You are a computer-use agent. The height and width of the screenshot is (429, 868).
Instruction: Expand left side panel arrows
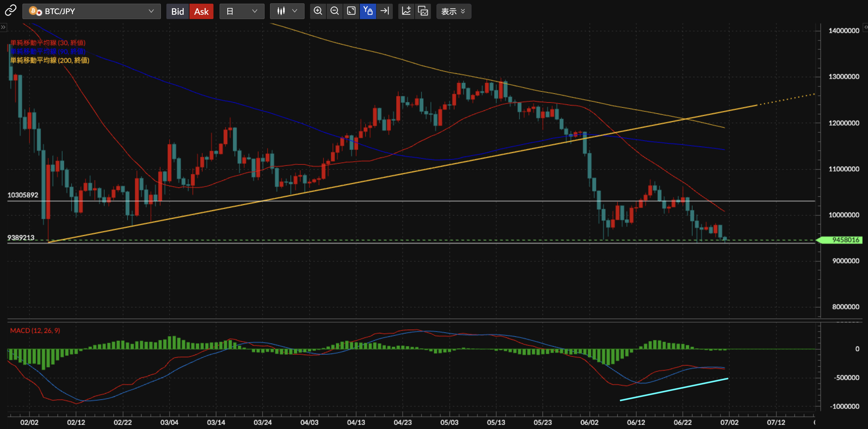(3, 27)
